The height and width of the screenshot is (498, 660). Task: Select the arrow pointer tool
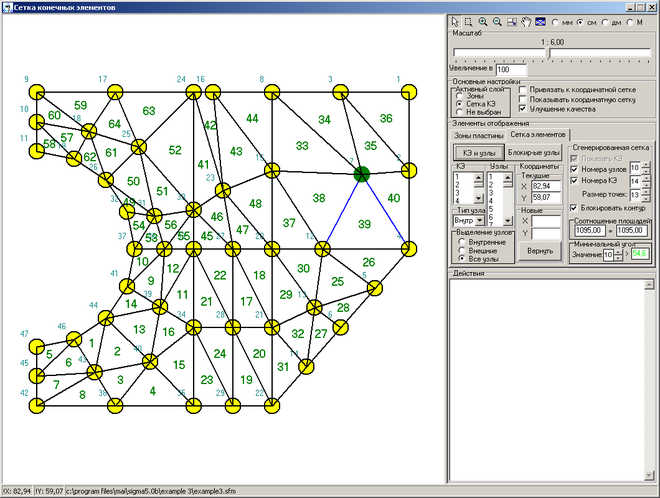(455, 22)
